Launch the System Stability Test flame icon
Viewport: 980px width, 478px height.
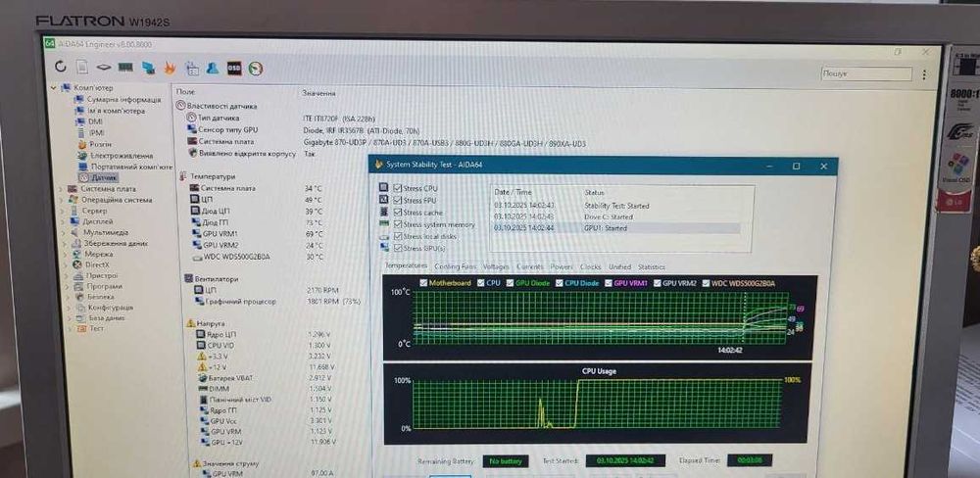[x=170, y=69]
